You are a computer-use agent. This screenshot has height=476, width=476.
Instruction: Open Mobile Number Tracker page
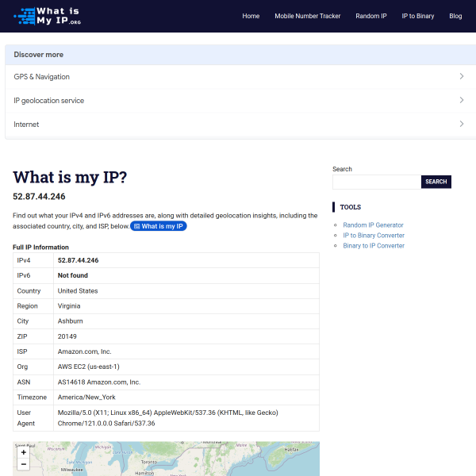point(308,16)
